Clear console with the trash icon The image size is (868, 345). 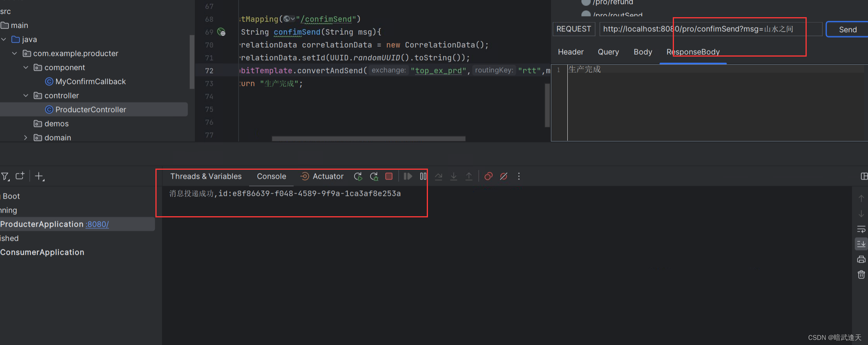[x=861, y=275]
